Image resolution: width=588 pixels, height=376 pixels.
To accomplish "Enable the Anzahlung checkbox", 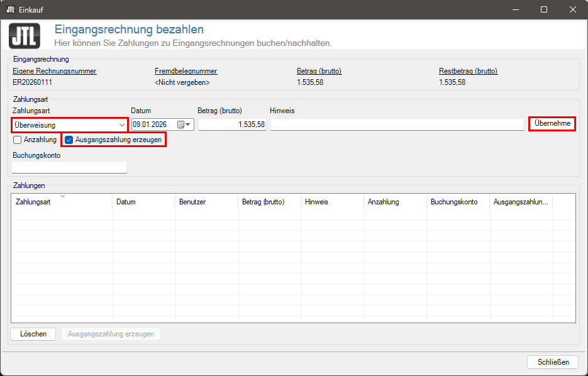I will coord(18,140).
